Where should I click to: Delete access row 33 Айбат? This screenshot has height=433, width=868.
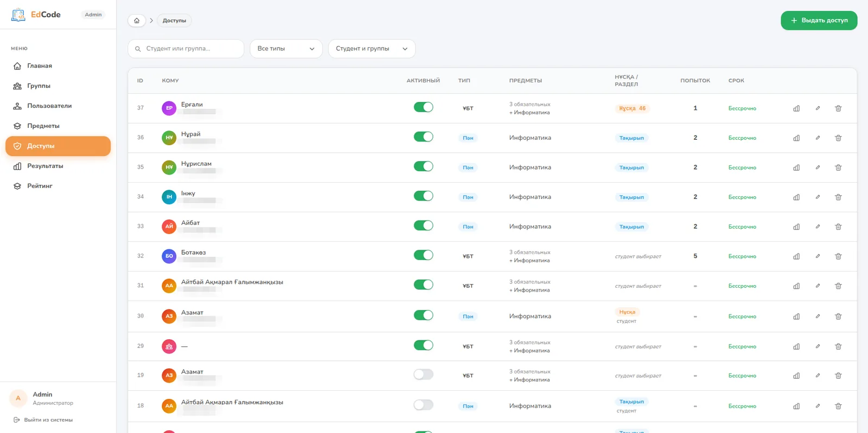(838, 227)
